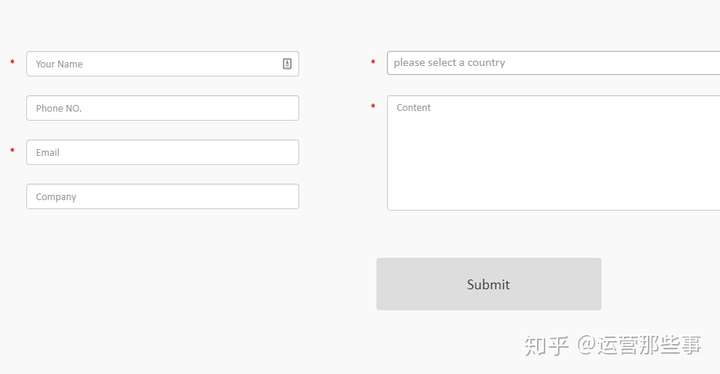Click the red asterisk beside Your Name
This screenshot has height=374, width=720.
[x=12, y=62]
